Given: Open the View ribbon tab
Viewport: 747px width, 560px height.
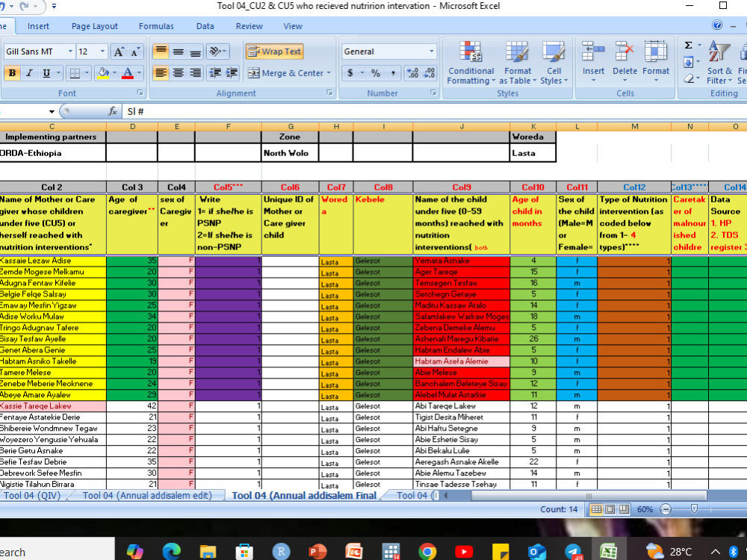Looking at the screenshot, I should click(293, 26).
